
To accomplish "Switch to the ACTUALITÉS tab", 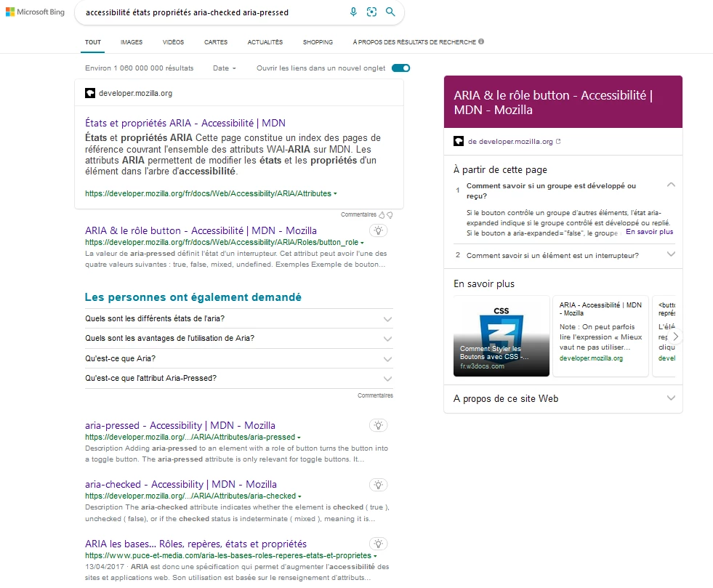I will pos(265,42).
